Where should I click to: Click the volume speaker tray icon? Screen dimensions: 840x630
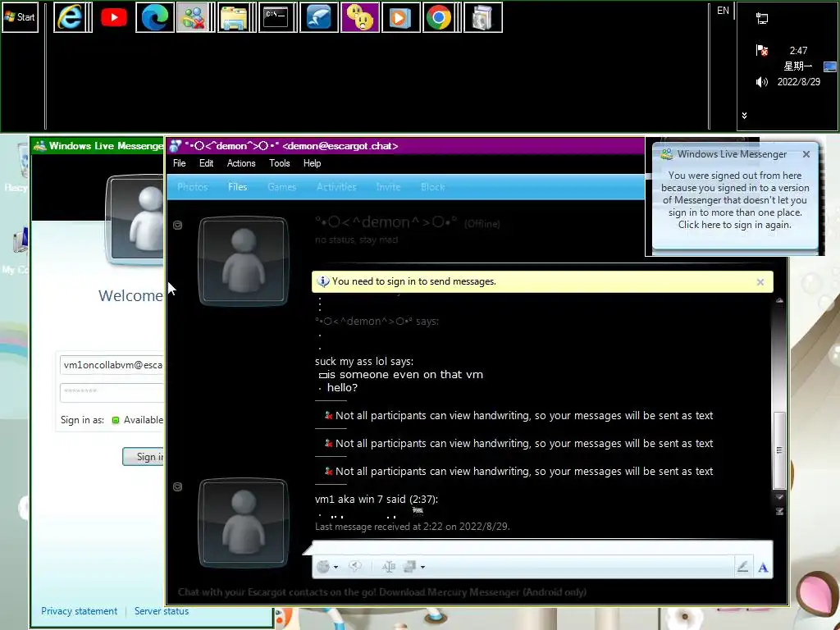[761, 82]
